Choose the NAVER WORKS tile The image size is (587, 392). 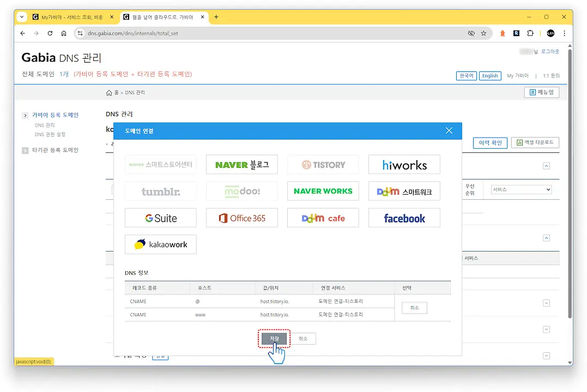pyautogui.click(x=323, y=191)
